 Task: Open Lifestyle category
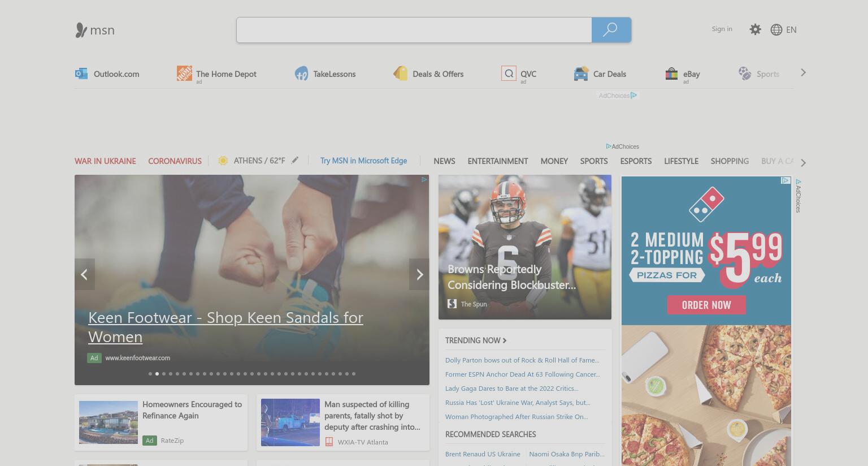pos(681,161)
